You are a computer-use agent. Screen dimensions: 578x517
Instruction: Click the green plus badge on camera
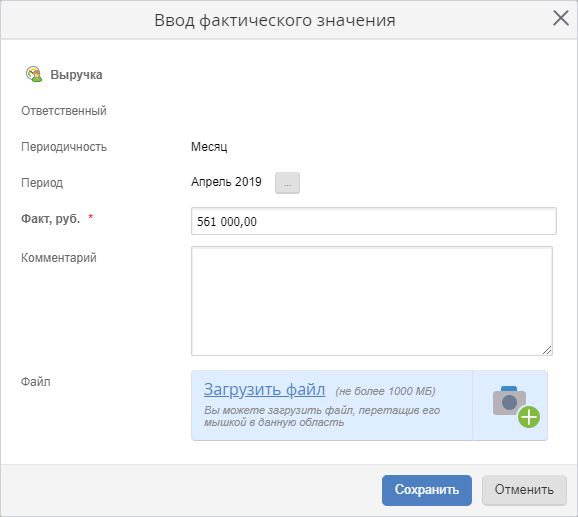(x=529, y=418)
